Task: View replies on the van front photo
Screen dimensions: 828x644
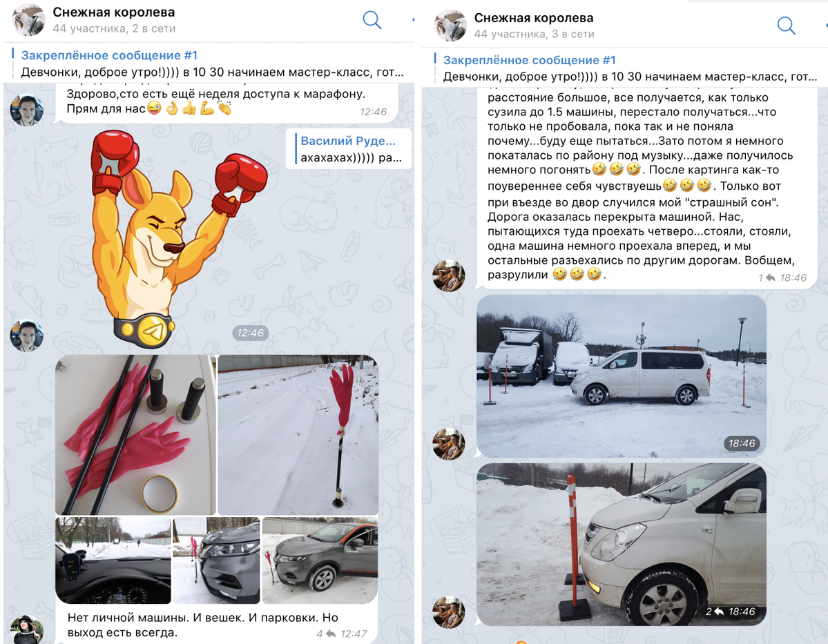Action: tap(714, 612)
